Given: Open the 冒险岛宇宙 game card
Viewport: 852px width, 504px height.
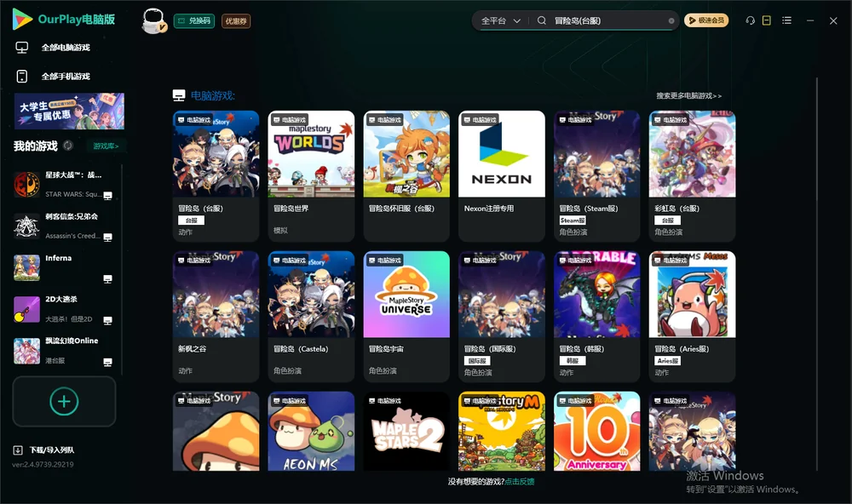Looking at the screenshot, I should click(406, 317).
